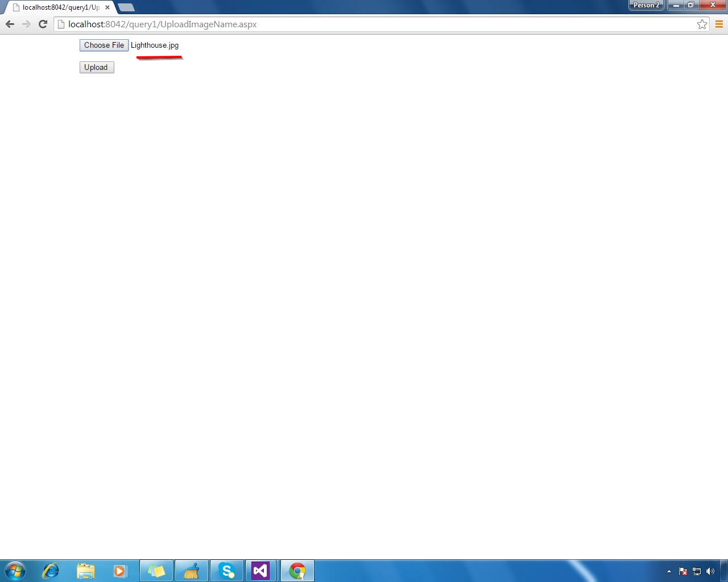The image size is (728, 582).
Task: Open the Windows Start menu
Action: pos(14,570)
